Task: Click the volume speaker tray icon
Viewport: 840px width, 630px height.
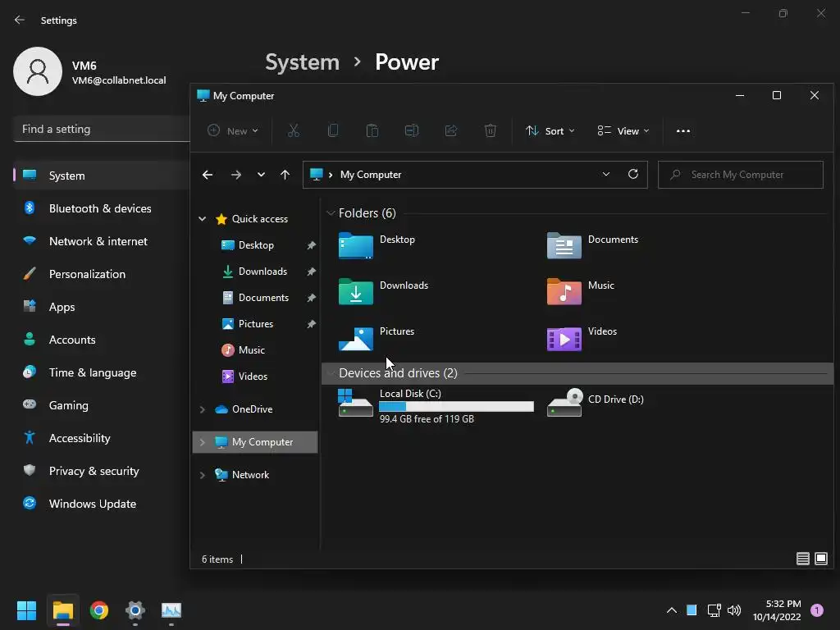Action: [734, 610]
